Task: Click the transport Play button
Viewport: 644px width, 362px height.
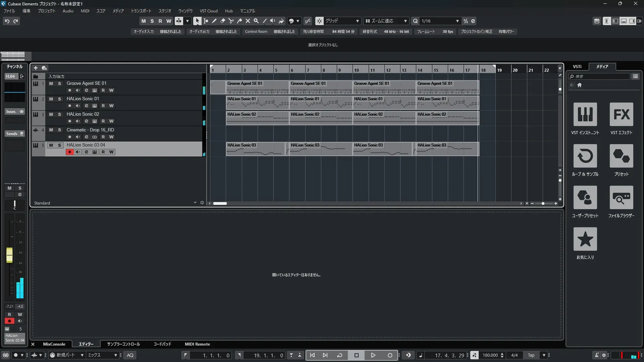Action: 373,355
